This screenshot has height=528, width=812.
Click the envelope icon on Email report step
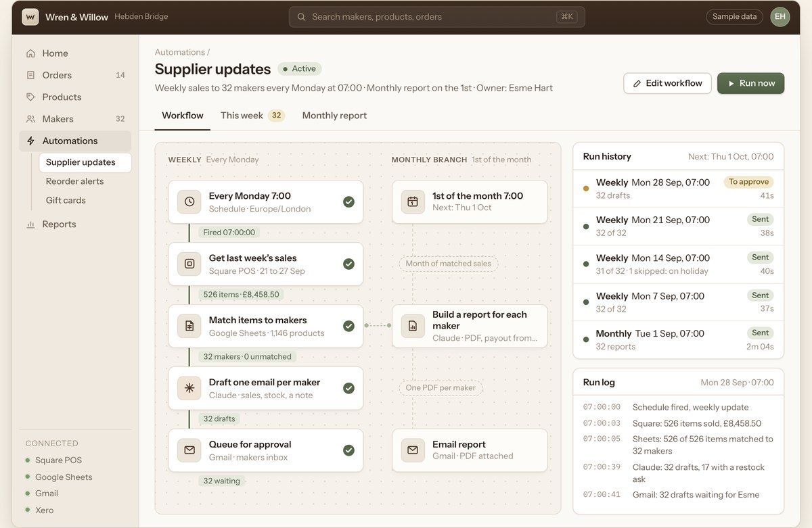coord(413,450)
